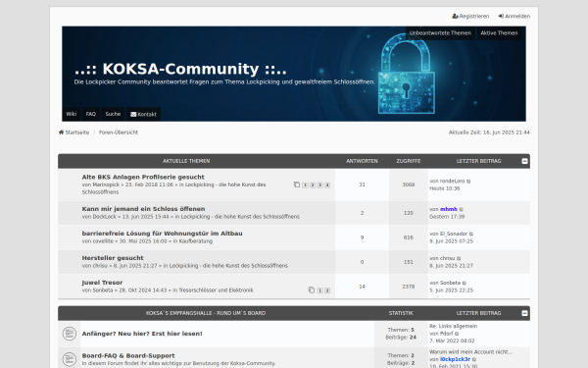588x368 pixels.
Task: Open author Marinopick profile
Action: click(106, 184)
